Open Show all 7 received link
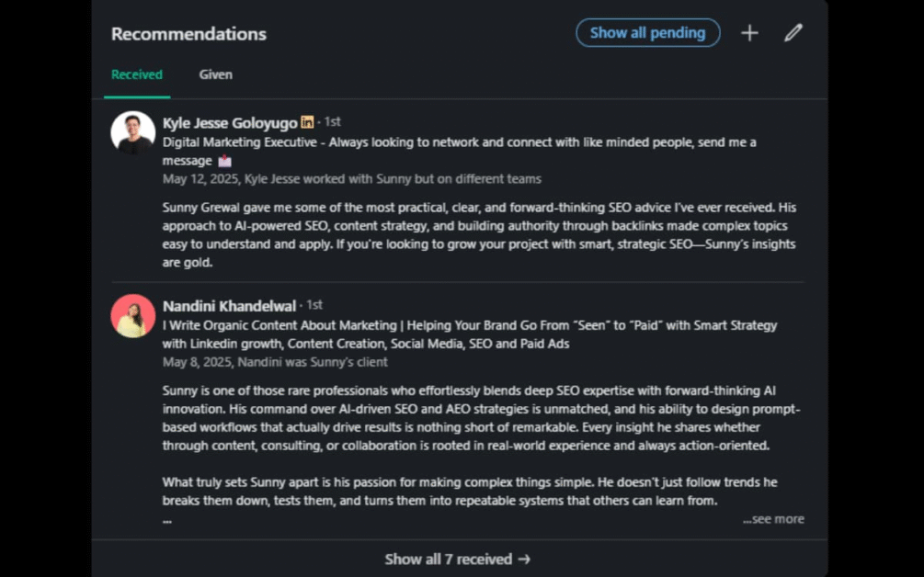 coord(457,559)
